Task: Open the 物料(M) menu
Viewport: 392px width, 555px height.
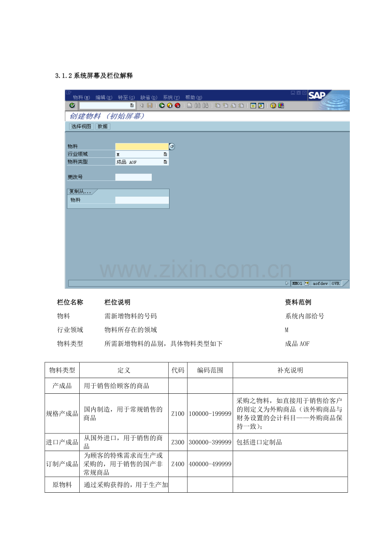Action: coord(81,97)
